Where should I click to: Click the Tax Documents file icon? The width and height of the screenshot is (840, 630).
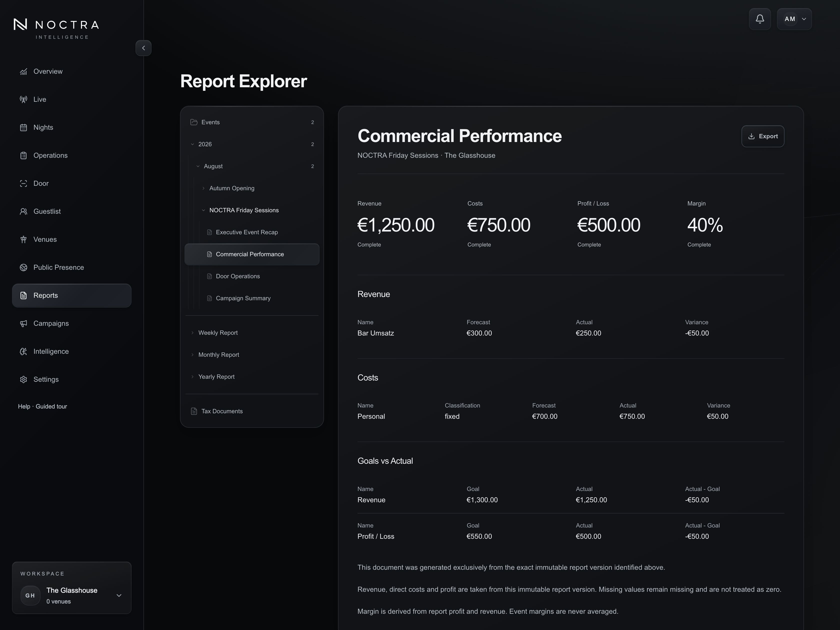[x=194, y=411]
